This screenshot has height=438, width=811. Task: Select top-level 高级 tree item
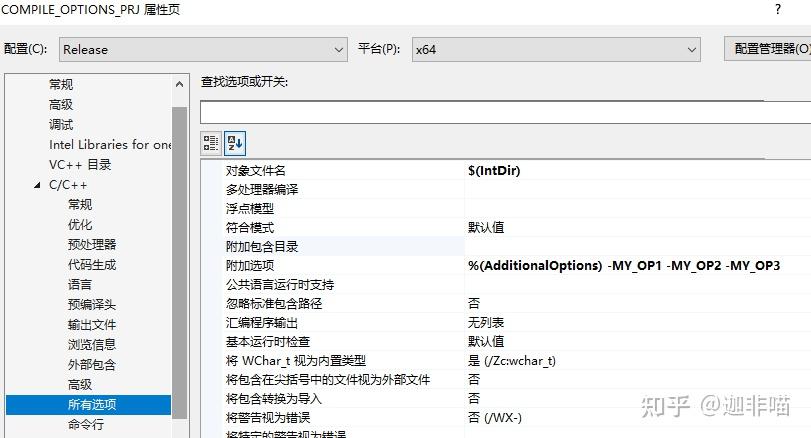coord(61,104)
